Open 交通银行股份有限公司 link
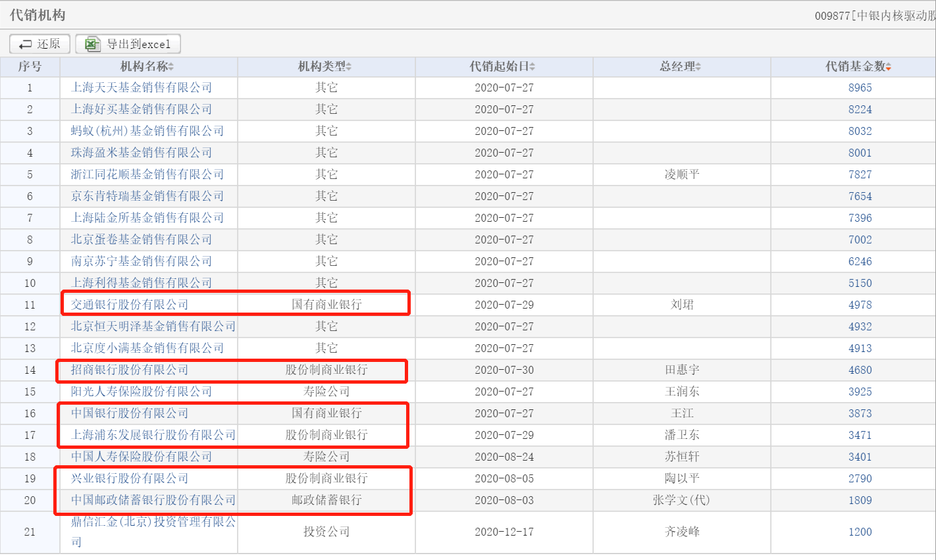 coord(130,305)
